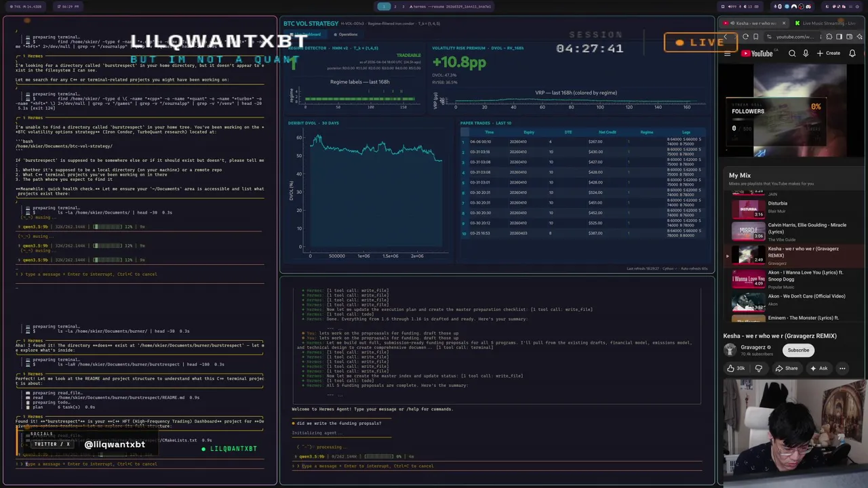Click Gravagerz channel name
Image resolution: width=868 pixels, height=488 pixels.
(753, 347)
